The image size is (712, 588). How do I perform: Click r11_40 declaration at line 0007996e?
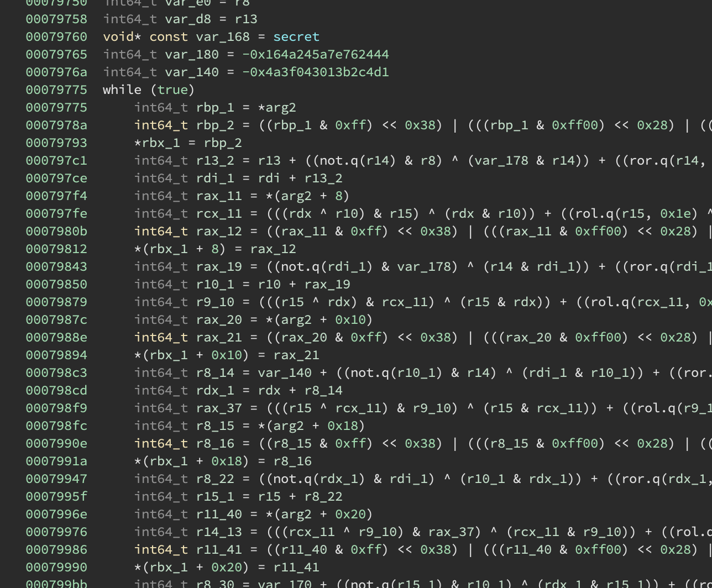tap(218, 514)
